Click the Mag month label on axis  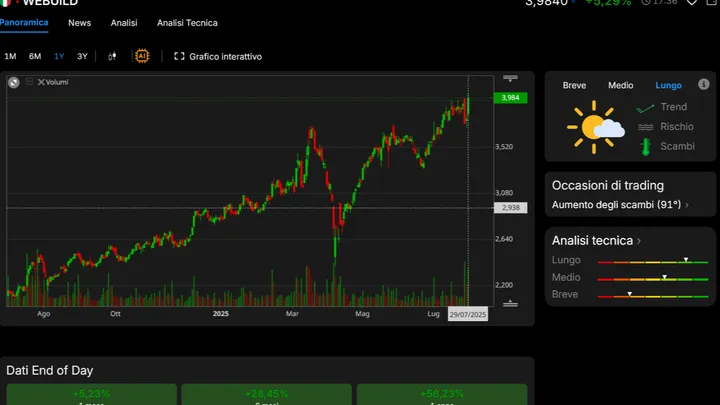click(x=362, y=314)
